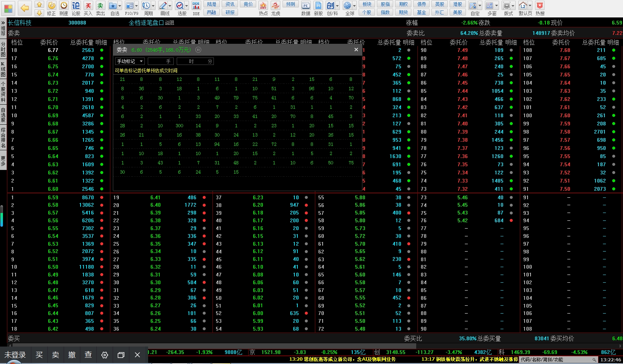Expand the dropdown arrow beside 选股
This screenshot has width=623, height=364.
point(187,6)
